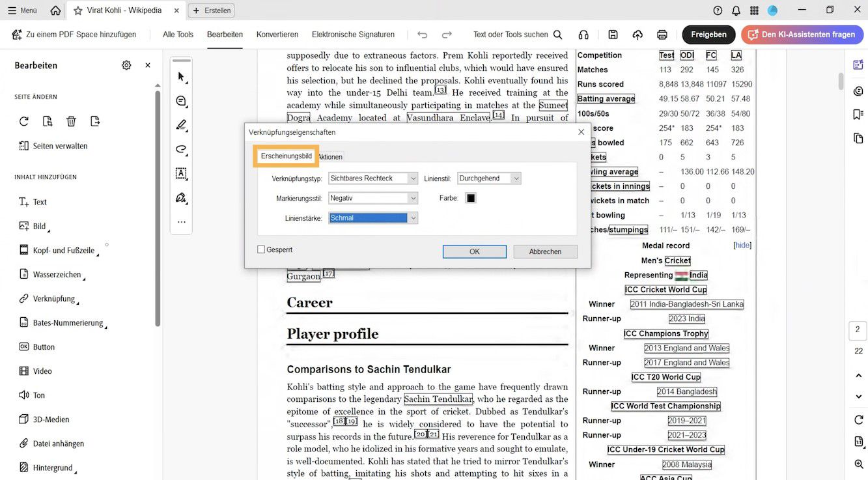The height and width of the screenshot is (480, 868).
Task: Print the document with the printer icon
Action: click(662, 35)
